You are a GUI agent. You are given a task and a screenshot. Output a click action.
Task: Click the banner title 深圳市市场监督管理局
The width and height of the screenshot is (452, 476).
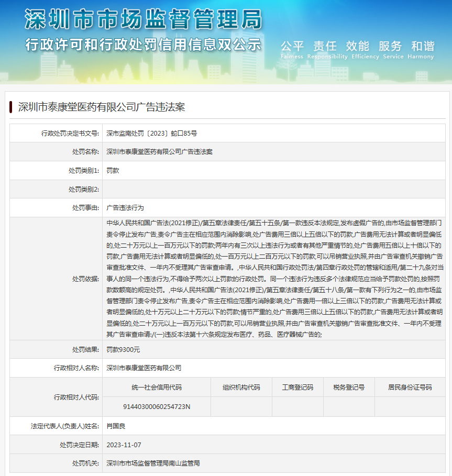[143, 19]
